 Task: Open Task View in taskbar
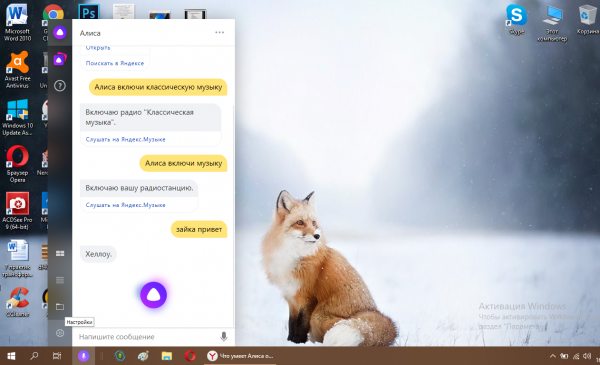click(x=57, y=356)
